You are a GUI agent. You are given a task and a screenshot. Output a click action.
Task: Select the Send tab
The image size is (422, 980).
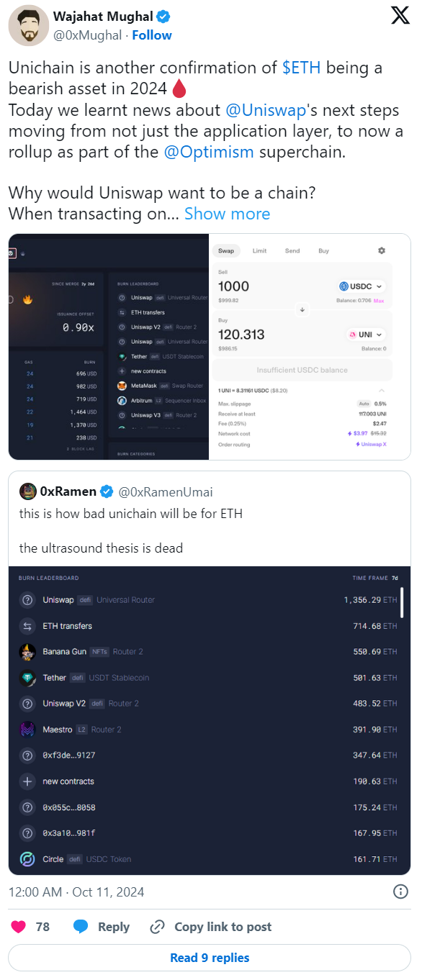pyautogui.click(x=292, y=250)
